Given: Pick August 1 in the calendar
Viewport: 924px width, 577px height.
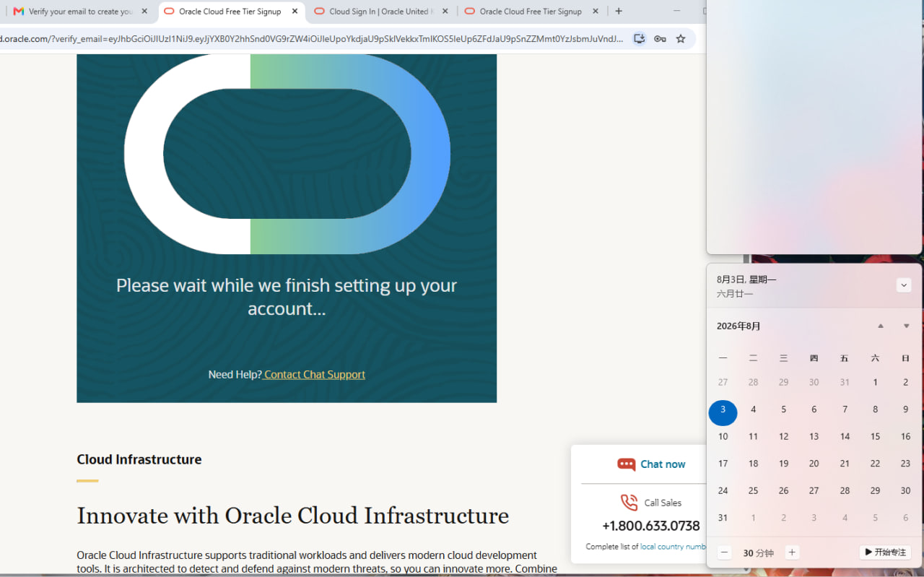Looking at the screenshot, I should click(x=875, y=382).
